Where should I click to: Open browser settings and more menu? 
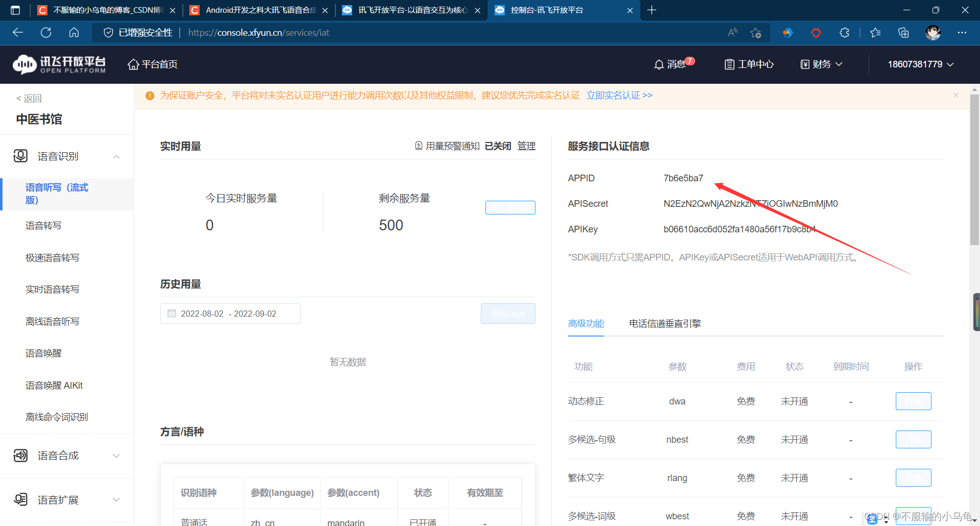pyautogui.click(x=962, y=33)
